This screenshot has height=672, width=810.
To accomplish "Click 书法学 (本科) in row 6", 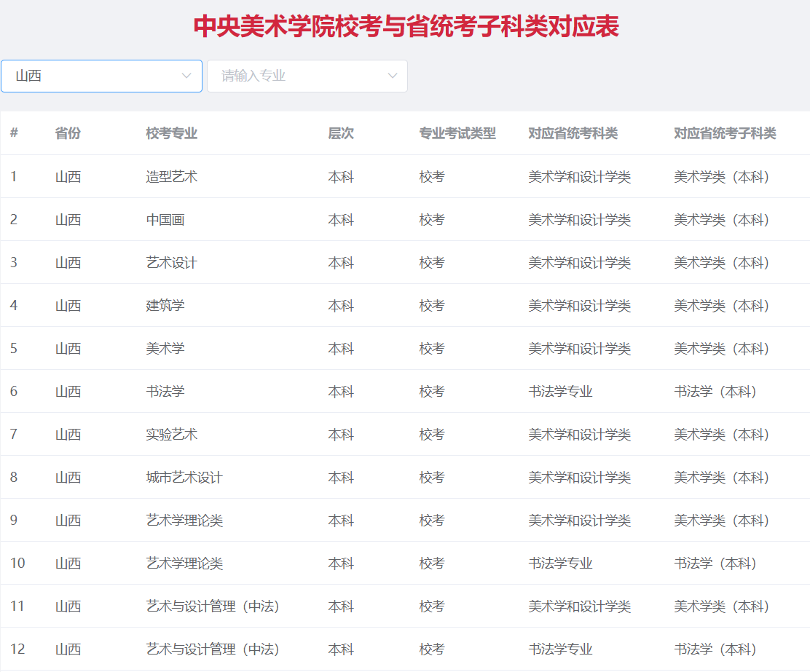I will (715, 391).
